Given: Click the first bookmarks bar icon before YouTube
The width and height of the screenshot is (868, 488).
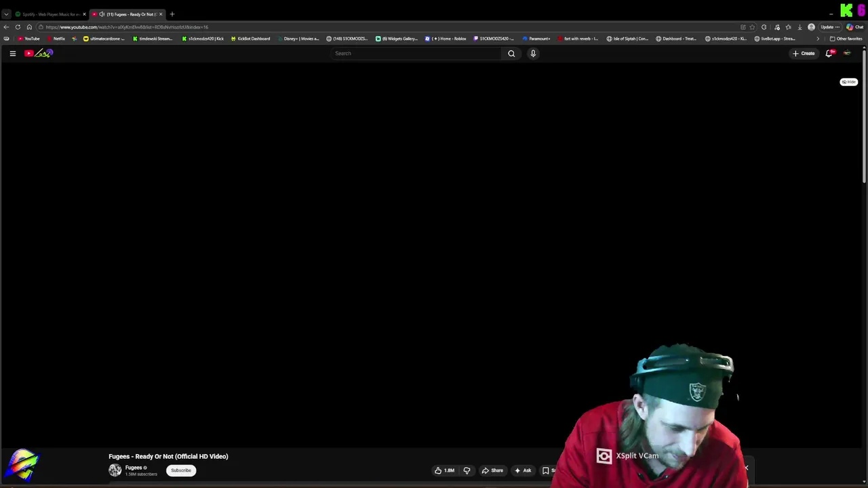Looking at the screenshot, I should click(6, 39).
